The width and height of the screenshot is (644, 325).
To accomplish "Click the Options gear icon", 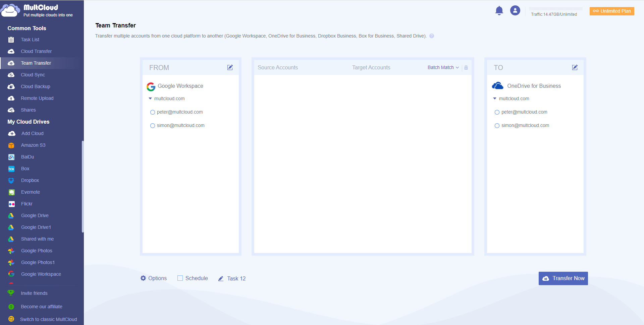I will (x=143, y=278).
